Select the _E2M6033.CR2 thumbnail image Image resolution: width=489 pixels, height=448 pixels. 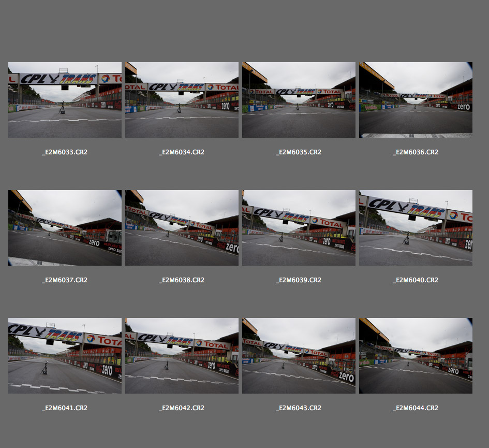pos(65,100)
